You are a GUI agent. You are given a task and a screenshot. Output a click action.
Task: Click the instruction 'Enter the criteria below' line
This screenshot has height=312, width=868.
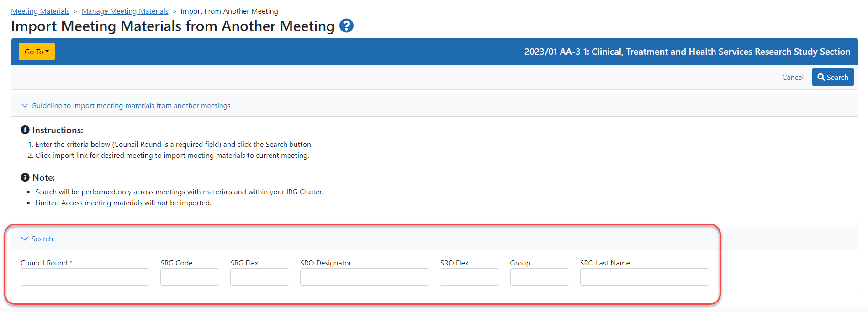point(174,145)
